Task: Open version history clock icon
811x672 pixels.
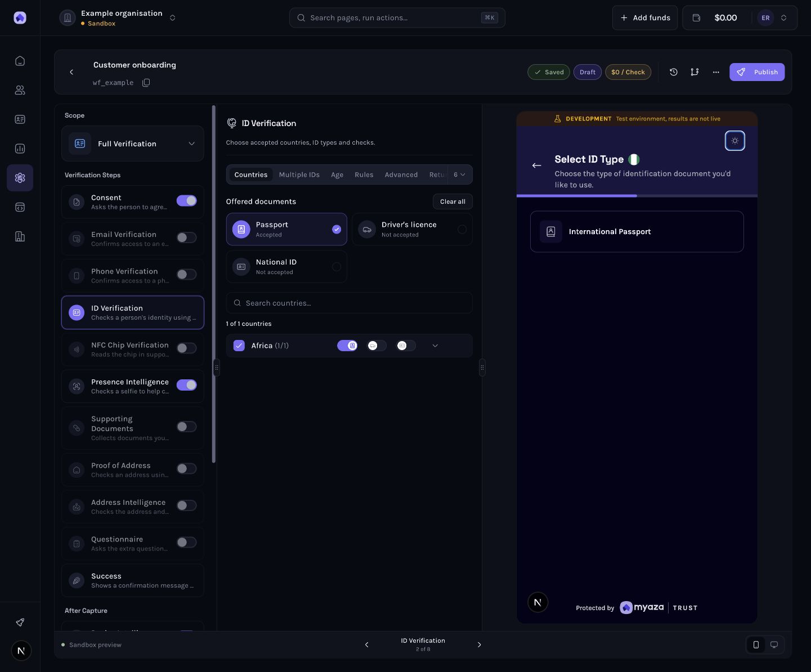Action: pos(673,72)
